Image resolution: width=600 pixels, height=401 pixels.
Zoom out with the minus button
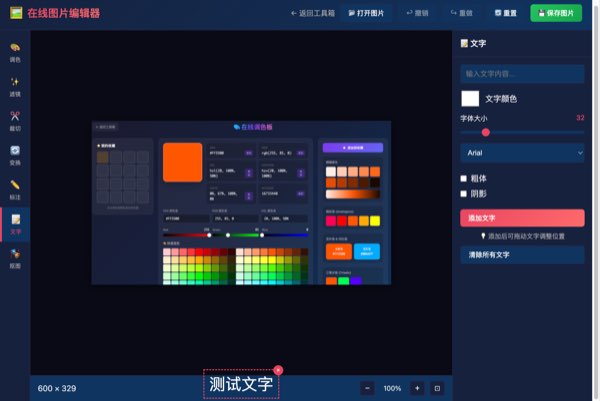tap(367, 388)
